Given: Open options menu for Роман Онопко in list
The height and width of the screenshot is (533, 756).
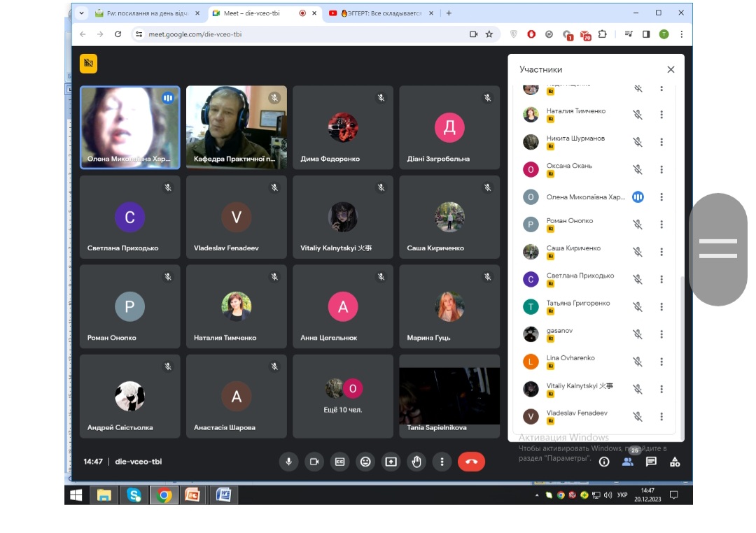Looking at the screenshot, I should 661,225.
